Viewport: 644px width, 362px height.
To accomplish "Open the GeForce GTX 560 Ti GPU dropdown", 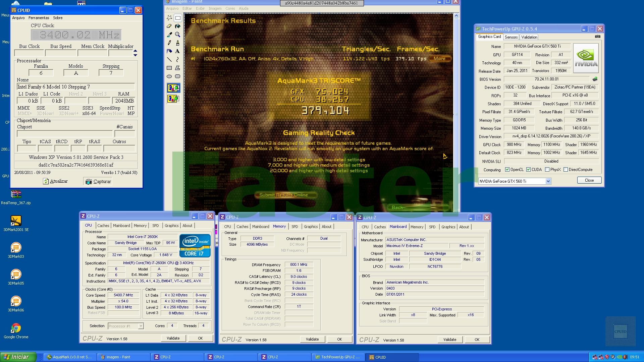I will pos(548,181).
